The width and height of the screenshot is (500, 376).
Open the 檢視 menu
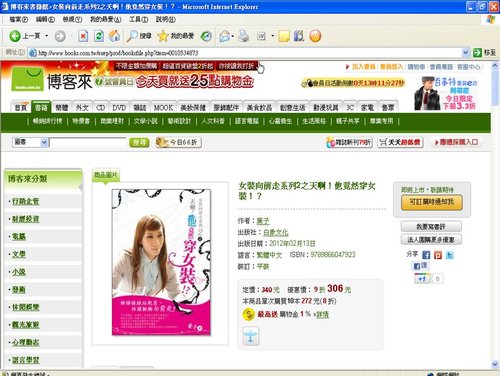coord(72,19)
